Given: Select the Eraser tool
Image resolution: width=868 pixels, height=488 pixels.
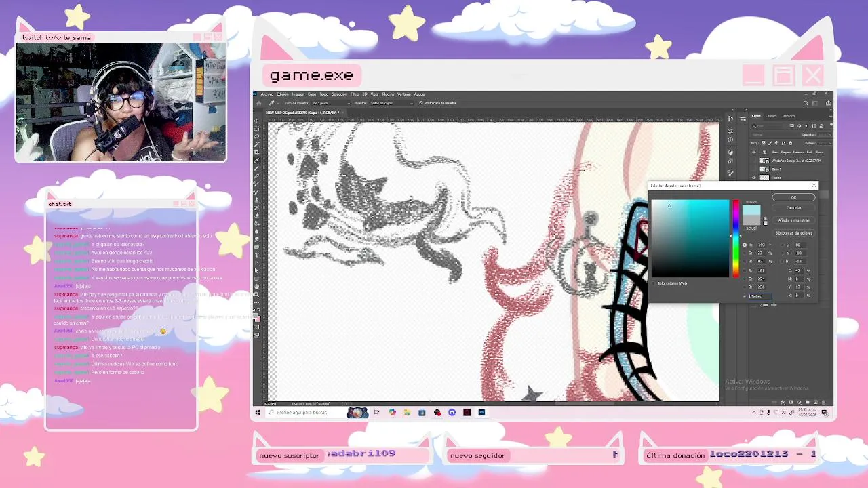Looking at the screenshot, I should [x=256, y=216].
